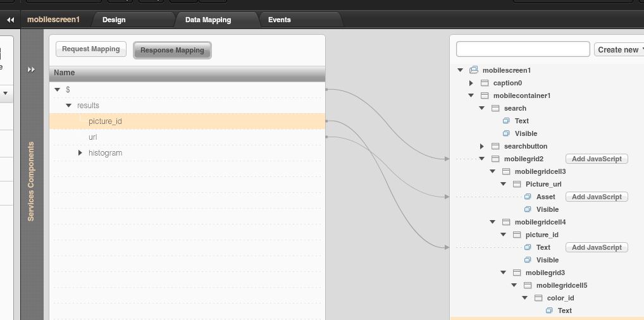644x320 pixels.
Task: Expand the searchbutton component node
Action: (481, 146)
